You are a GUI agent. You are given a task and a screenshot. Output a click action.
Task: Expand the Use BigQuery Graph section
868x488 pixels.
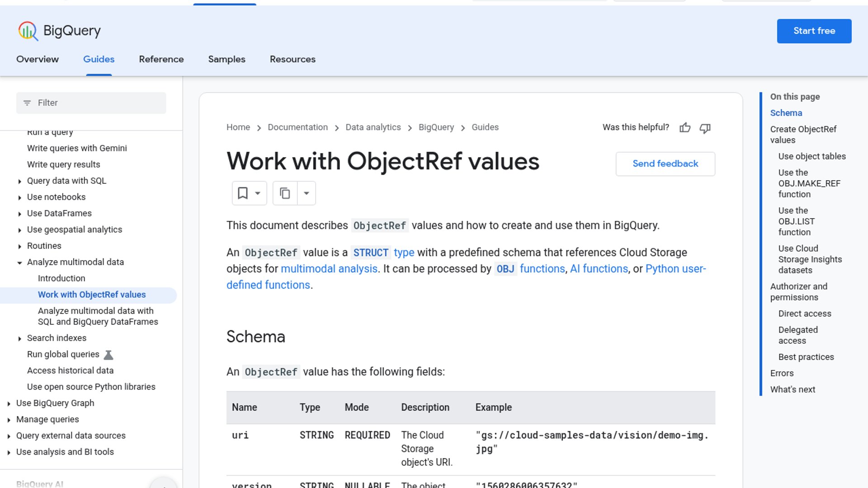click(x=9, y=404)
